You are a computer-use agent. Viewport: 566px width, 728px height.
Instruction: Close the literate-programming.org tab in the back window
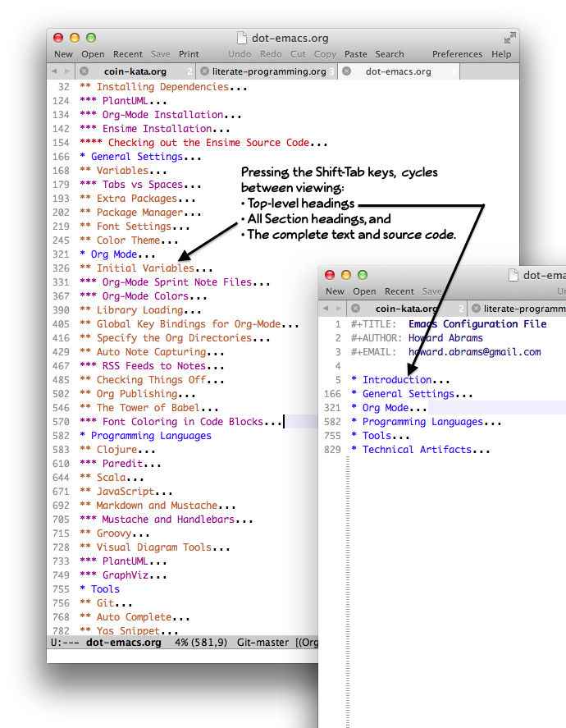204,71
